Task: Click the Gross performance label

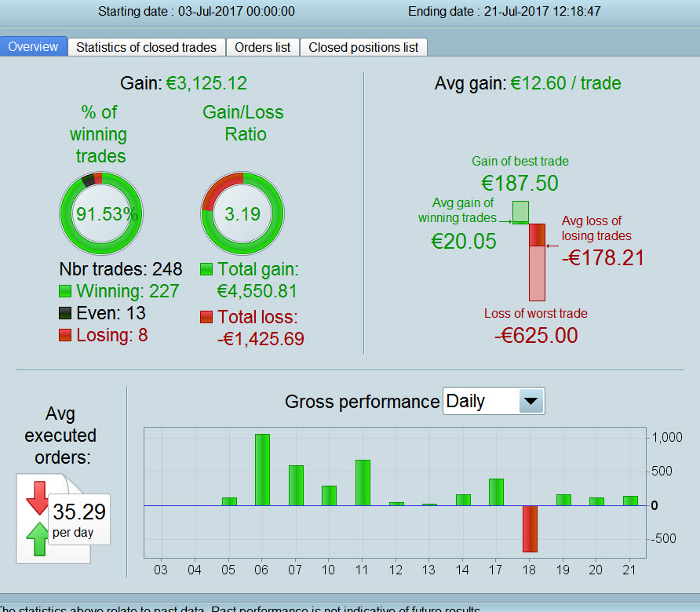Action: 362,401
